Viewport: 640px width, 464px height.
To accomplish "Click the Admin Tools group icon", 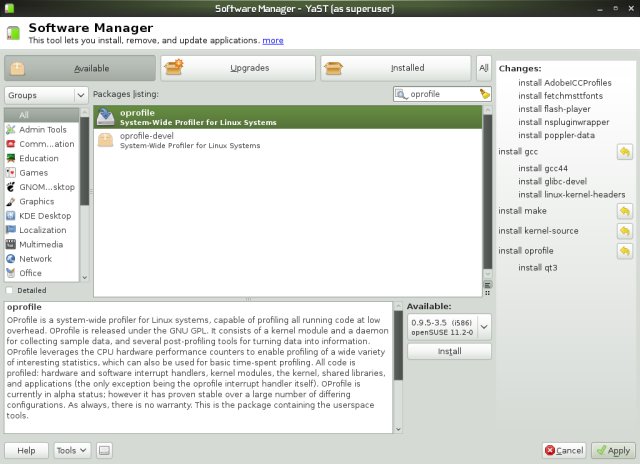I will [11, 129].
